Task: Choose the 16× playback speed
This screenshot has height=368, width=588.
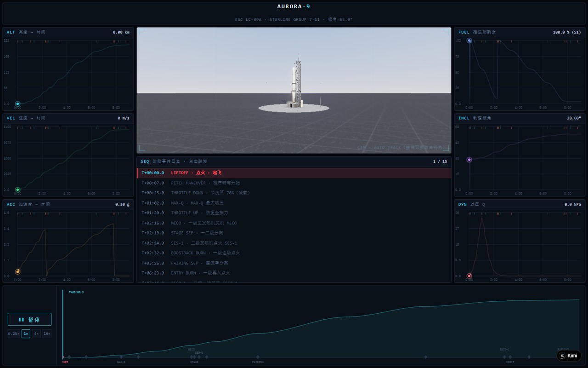Action: coord(47,333)
